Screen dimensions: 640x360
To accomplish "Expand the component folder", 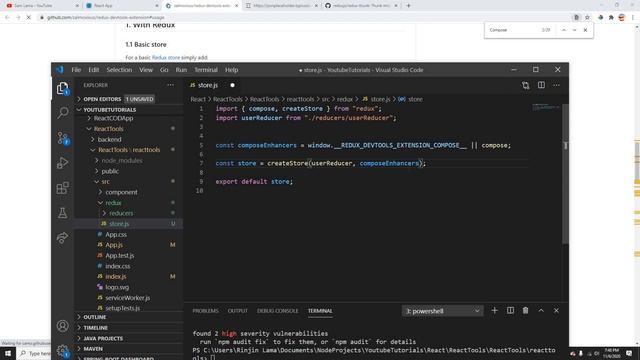I will tap(121, 192).
